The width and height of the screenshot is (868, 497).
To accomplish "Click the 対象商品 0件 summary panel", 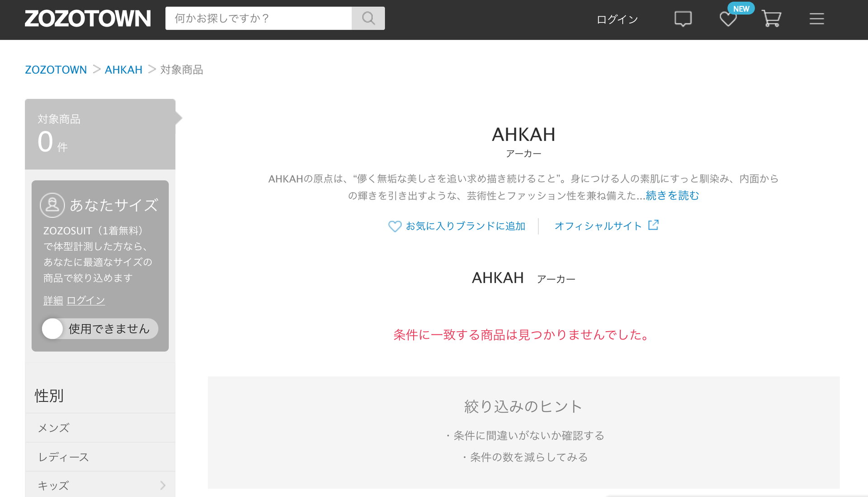I will coord(100,134).
